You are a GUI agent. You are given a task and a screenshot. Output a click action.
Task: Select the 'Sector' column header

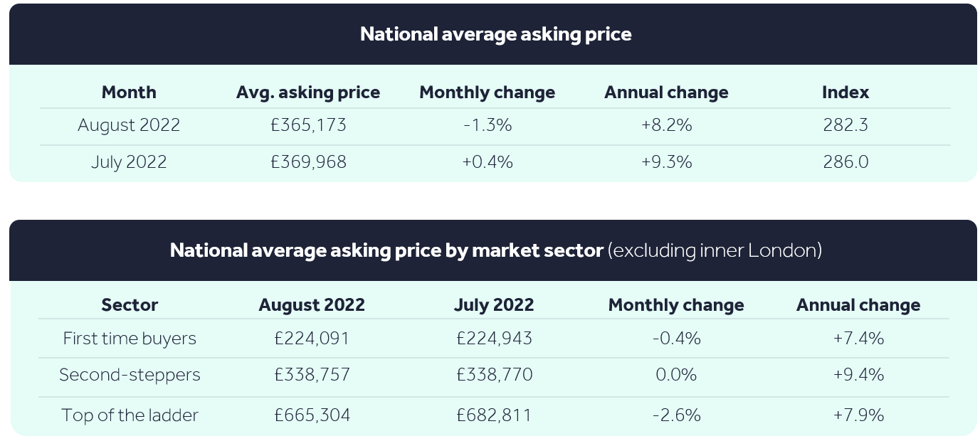point(130,305)
